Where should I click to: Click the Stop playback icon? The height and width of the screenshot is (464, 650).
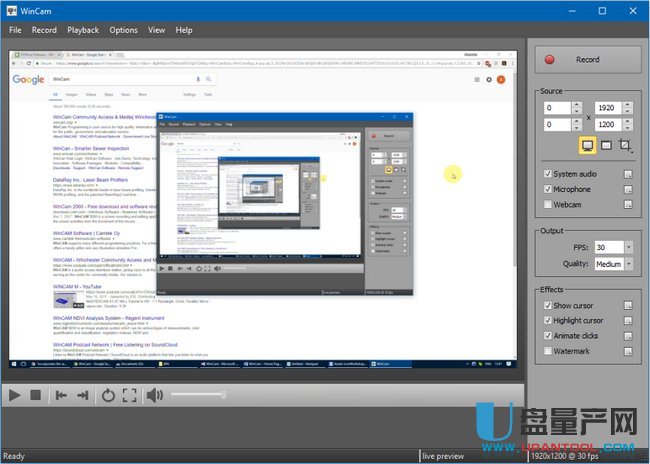36,395
